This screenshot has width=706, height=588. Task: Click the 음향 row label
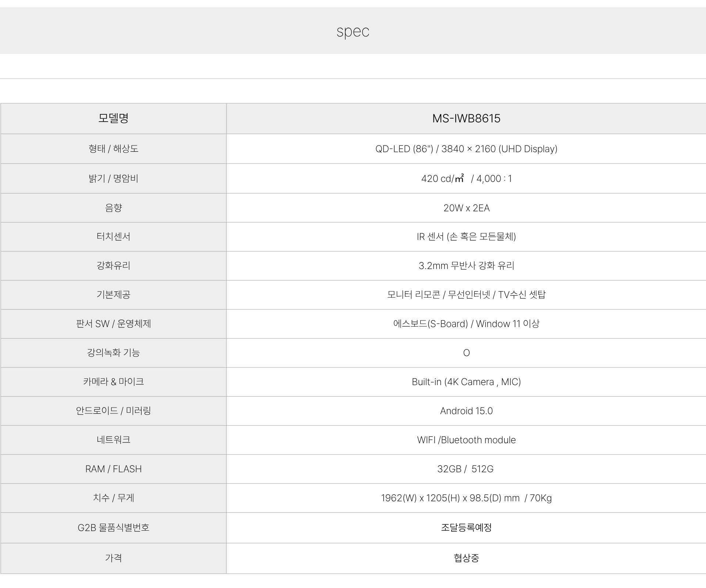(x=113, y=208)
